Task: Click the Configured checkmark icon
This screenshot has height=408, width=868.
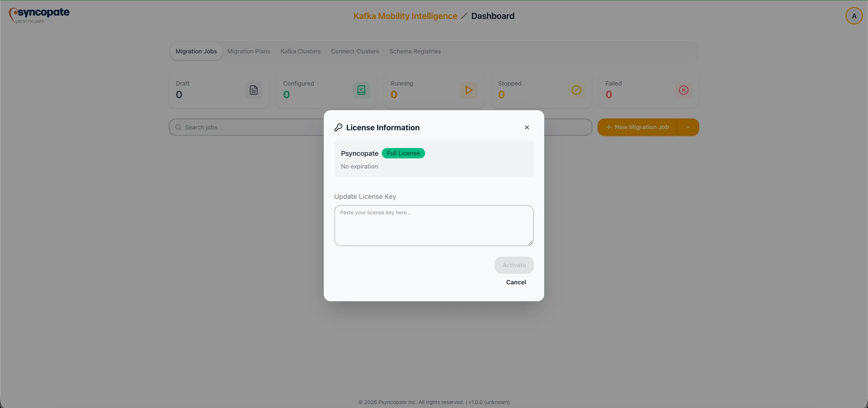Action: tap(361, 90)
